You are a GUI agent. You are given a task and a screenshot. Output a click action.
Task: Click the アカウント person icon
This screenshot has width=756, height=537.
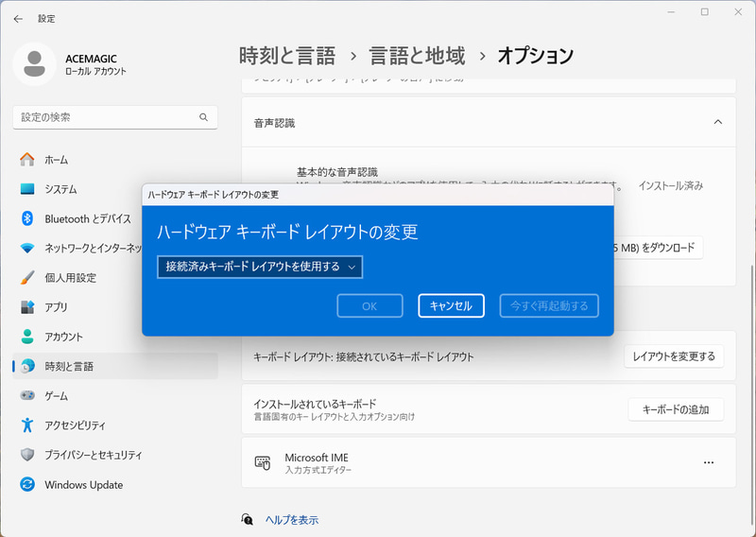tap(27, 337)
